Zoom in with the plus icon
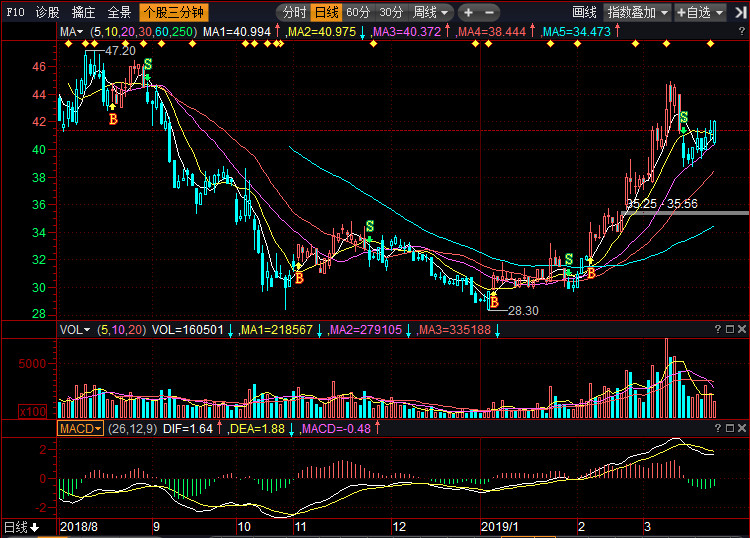The image size is (750, 538). pos(468,12)
